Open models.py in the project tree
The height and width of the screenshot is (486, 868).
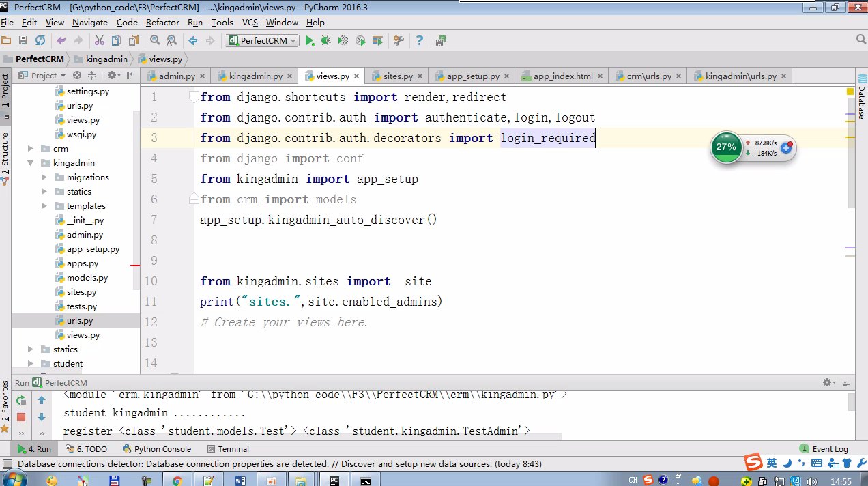[x=87, y=278]
